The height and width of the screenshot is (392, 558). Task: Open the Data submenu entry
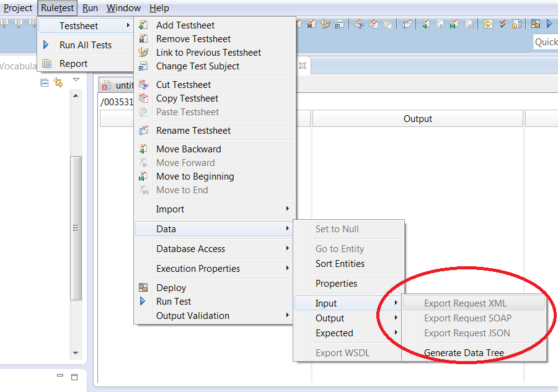point(215,229)
